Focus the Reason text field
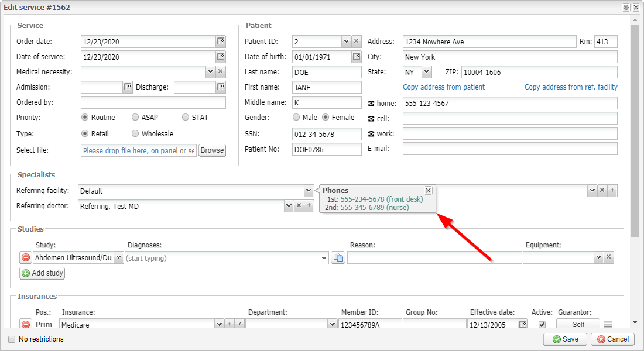The width and height of the screenshot is (644, 351). (434, 257)
